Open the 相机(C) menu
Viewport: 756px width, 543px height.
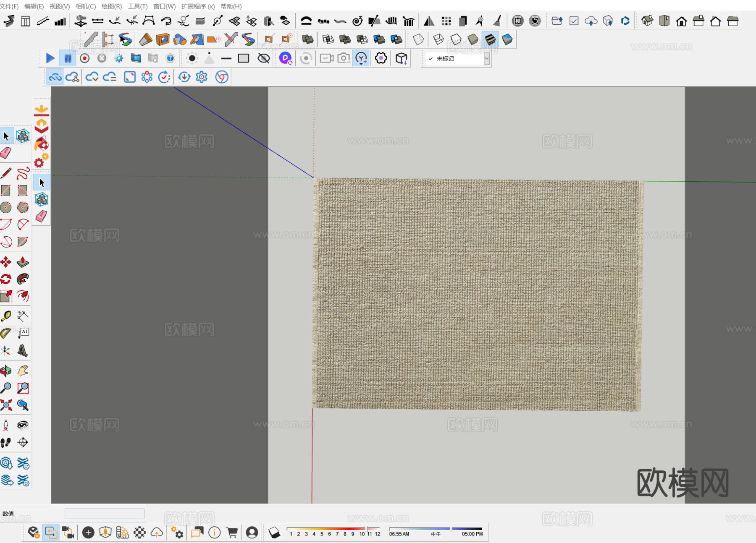[86, 6]
